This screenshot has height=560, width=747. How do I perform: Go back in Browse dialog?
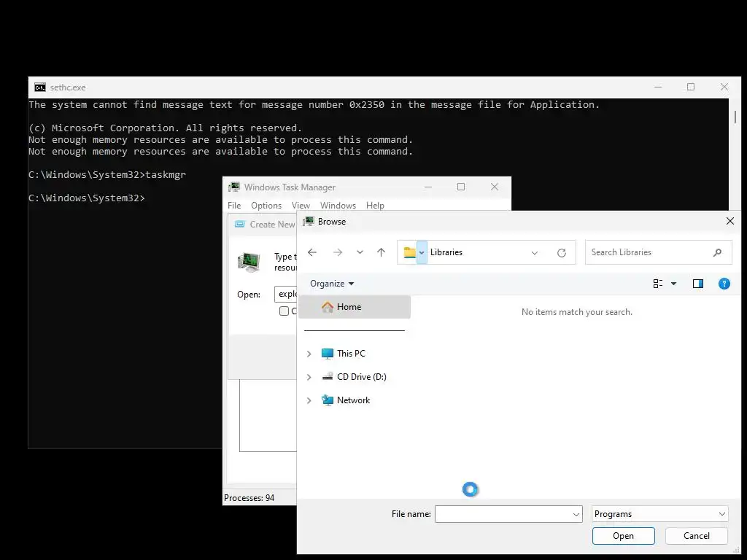pyautogui.click(x=312, y=252)
